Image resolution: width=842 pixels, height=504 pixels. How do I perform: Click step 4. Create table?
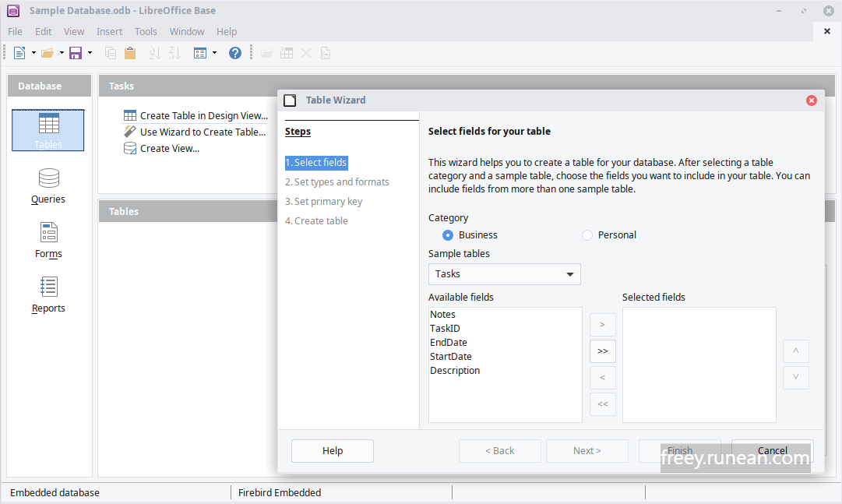[316, 220]
